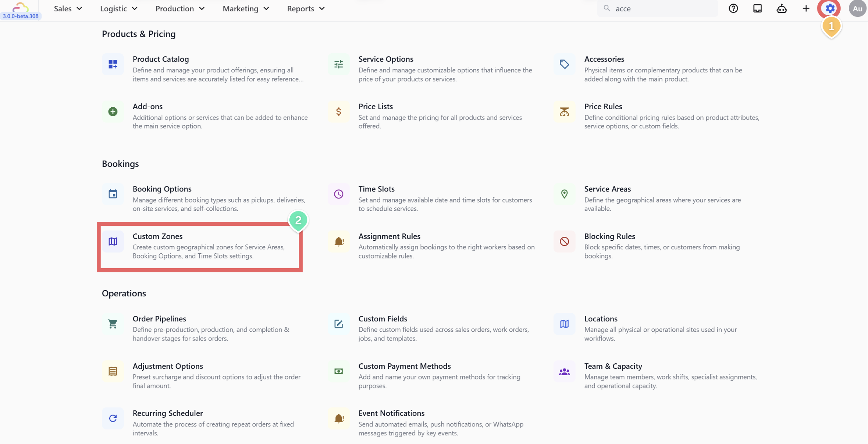Click the Price Lists dollar icon
Image resolution: width=868 pixels, height=444 pixels.
[339, 112]
